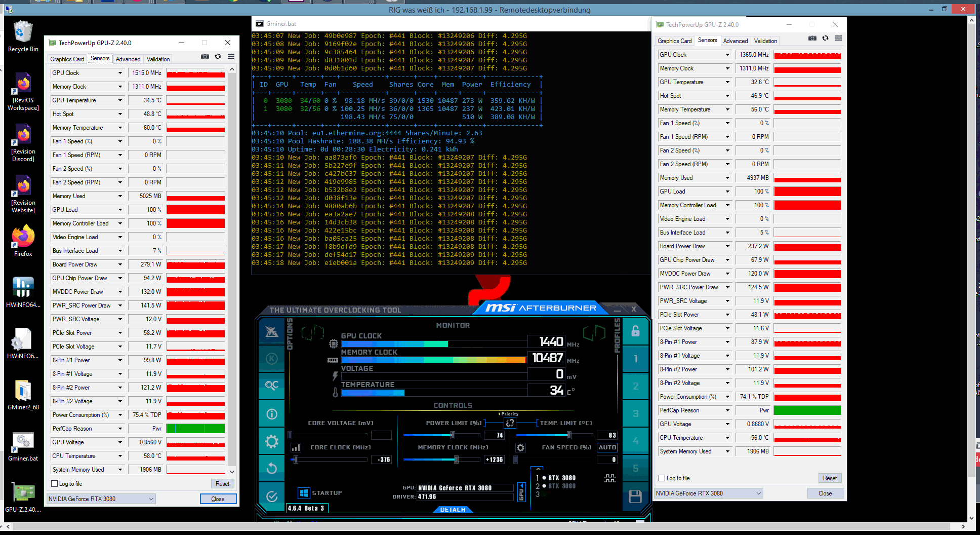Open MSI Kombustor stress test icon in Afterburner
980x535 pixels.
click(272, 359)
